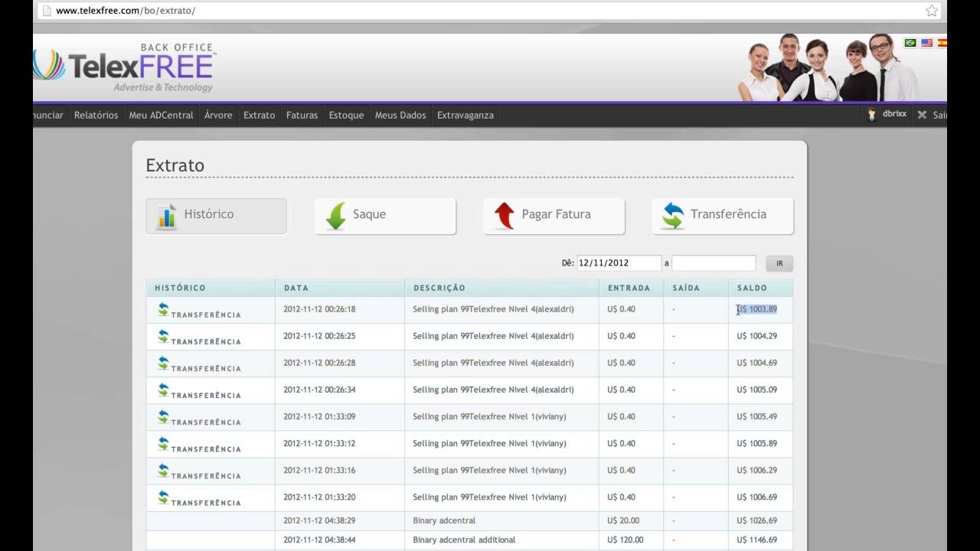Click the empty end date field
The image size is (980, 551).
coord(714,262)
